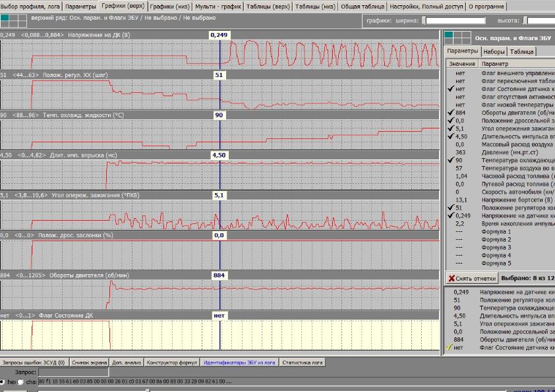This screenshot has width=555, height=392.
Task: Uncheck the 'Температура охлаждающей' 90 row checkmark
Action: click(x=450, y=160)
